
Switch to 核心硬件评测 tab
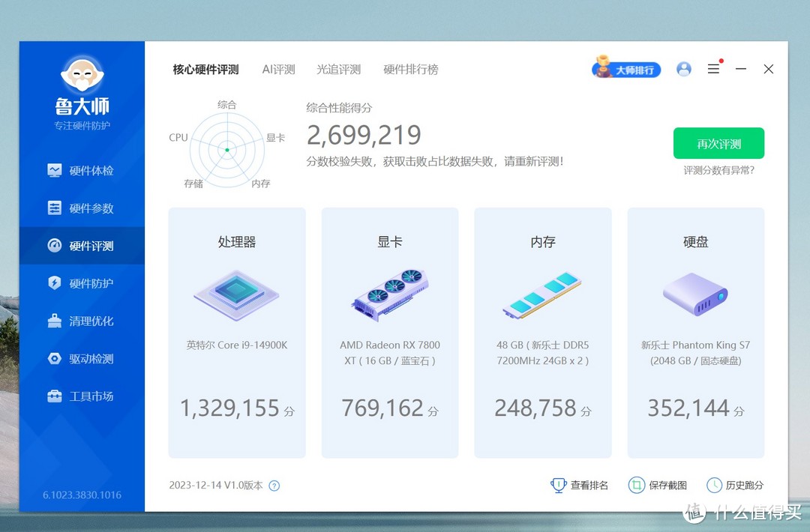click(205, 69)
